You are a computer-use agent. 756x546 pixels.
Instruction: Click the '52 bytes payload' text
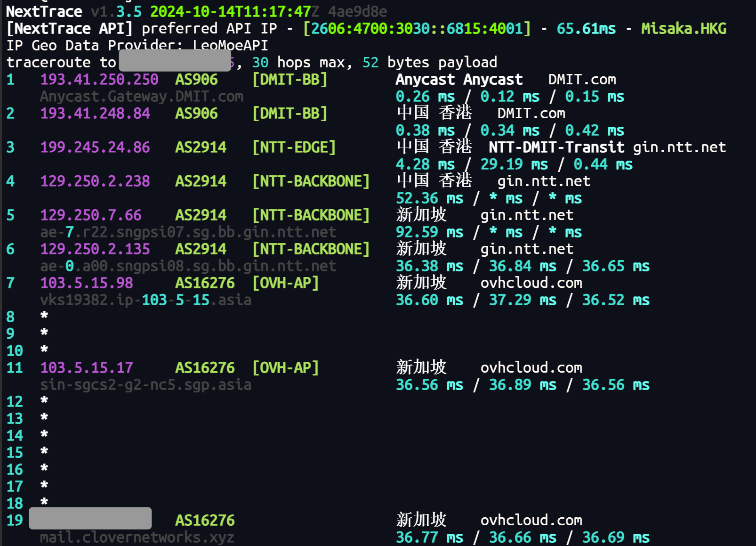pos(430,63)
